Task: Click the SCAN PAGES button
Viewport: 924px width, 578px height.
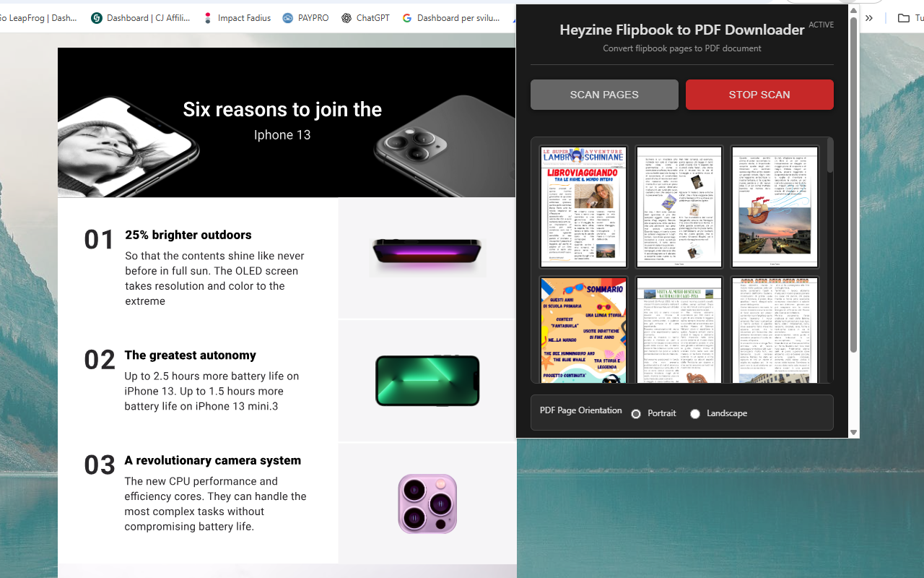Action: click(604, 95)
